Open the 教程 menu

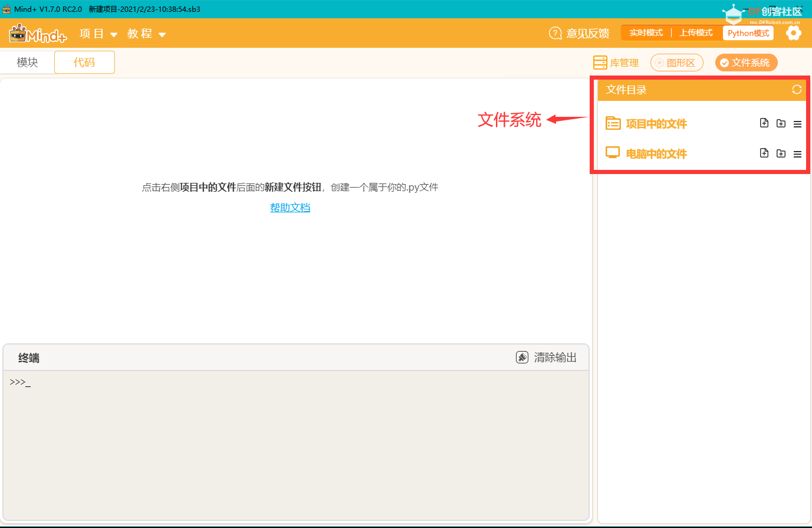tap(140, 34)
